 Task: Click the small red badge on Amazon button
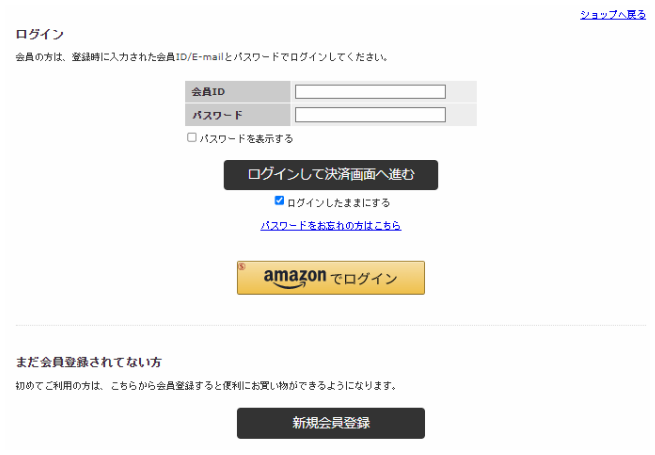tap(241, 266)
